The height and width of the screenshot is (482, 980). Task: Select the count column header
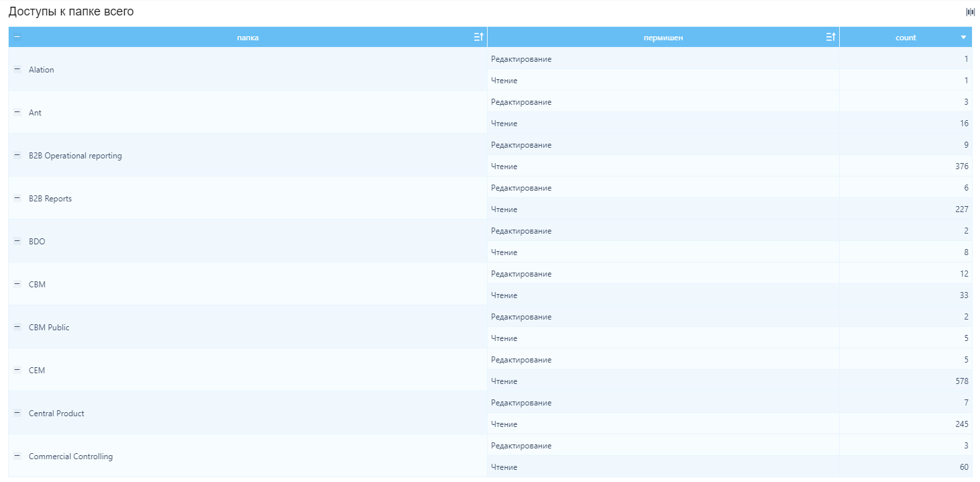[x=906, y=38]
